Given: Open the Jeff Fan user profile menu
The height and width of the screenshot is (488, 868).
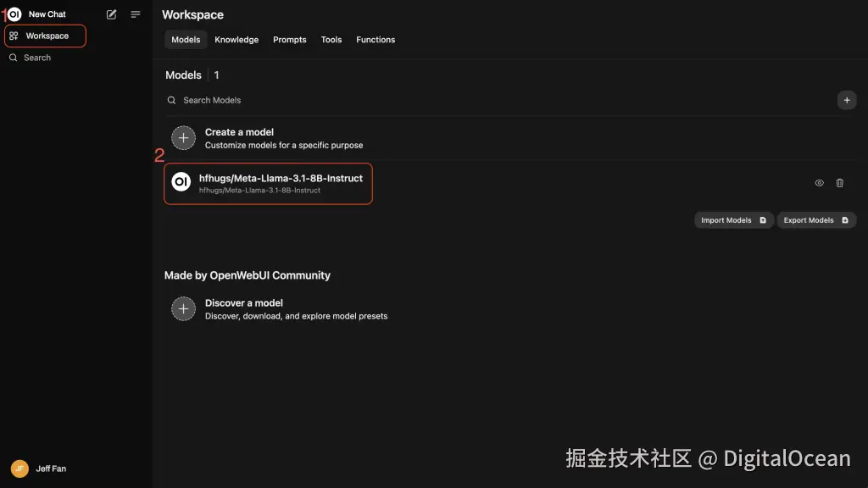Looking at the screenshot, I should (39, 469).
